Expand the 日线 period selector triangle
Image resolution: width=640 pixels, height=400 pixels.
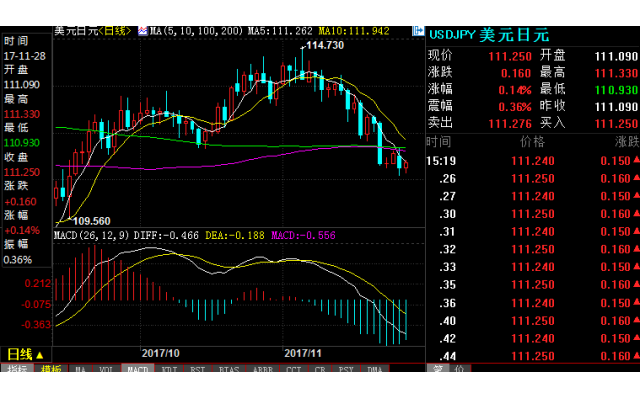click(40, 355)
